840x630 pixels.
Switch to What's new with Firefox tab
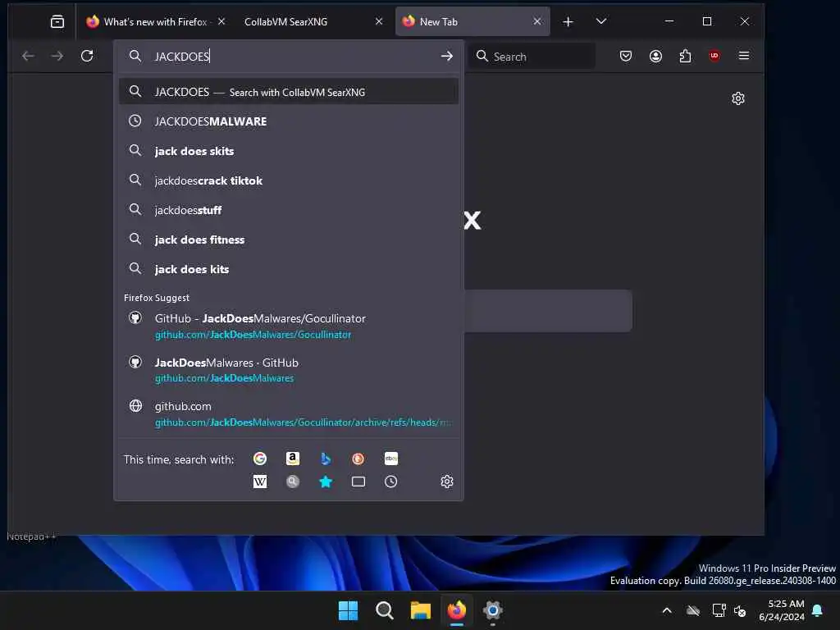click(x=156, y=21)
